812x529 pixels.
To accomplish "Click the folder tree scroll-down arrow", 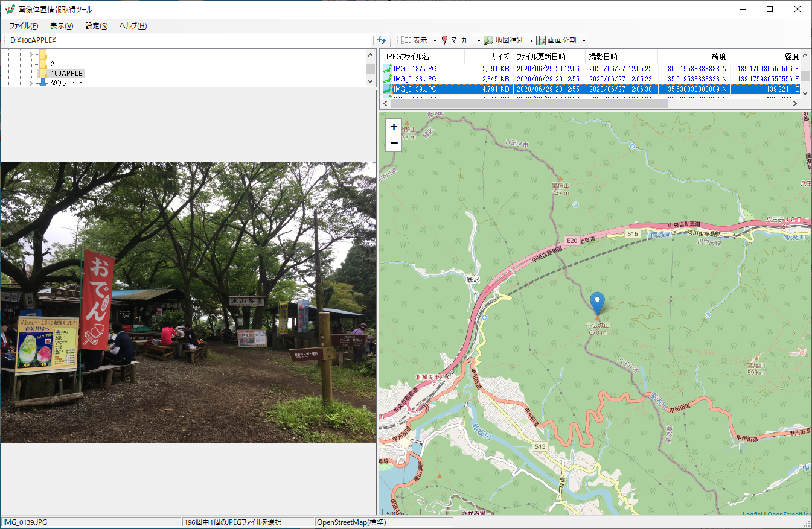I will [x=370, y=82].
